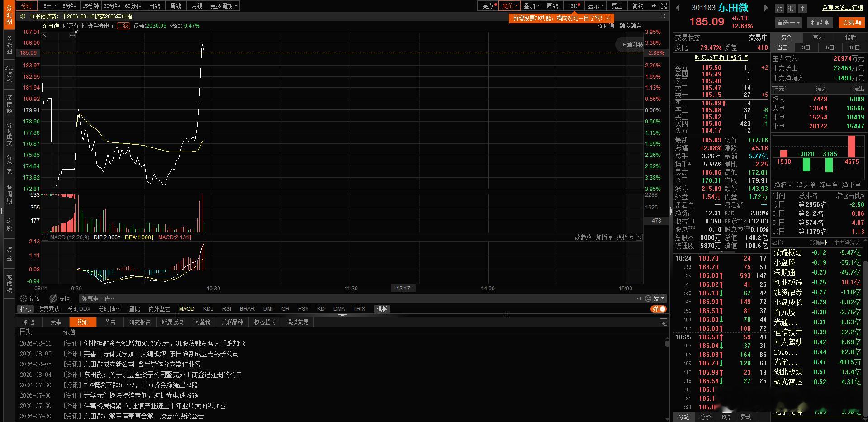Open 分时成交 in left sidebar
868x422 pixels.
(9, 134)
